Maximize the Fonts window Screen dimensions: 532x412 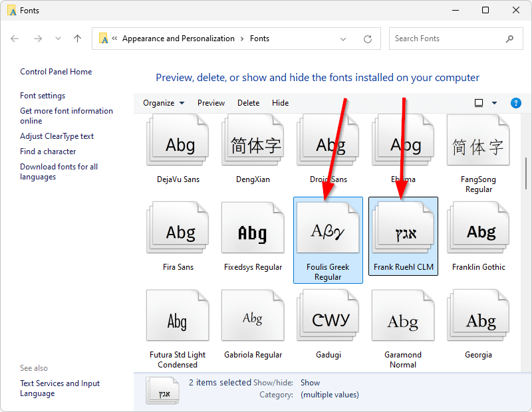pos(485,10)
